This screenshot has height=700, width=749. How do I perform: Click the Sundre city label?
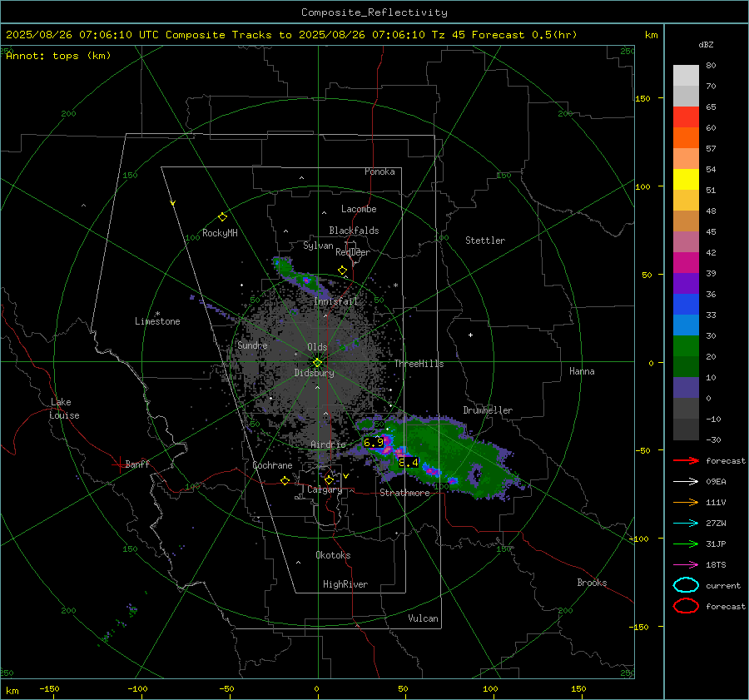tap(252, 345)
